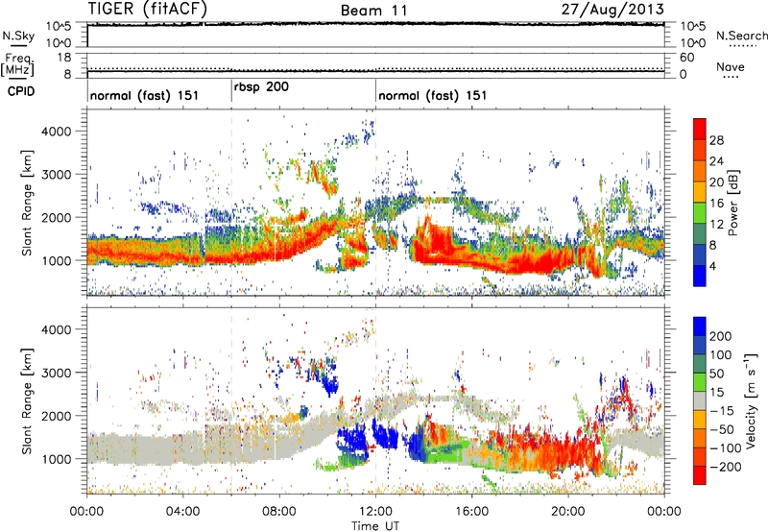Click the '18' frequency axis tick

click(63, 58)
